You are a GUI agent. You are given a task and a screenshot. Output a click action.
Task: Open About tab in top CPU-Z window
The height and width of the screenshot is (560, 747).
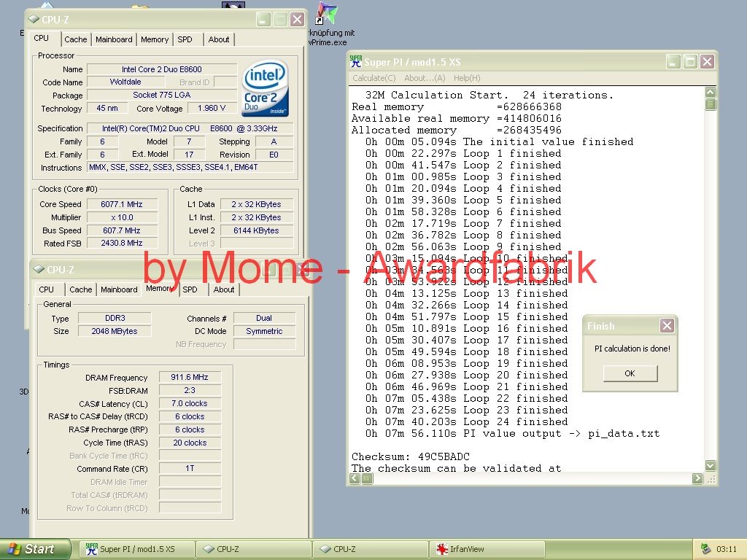click(219, 39)
